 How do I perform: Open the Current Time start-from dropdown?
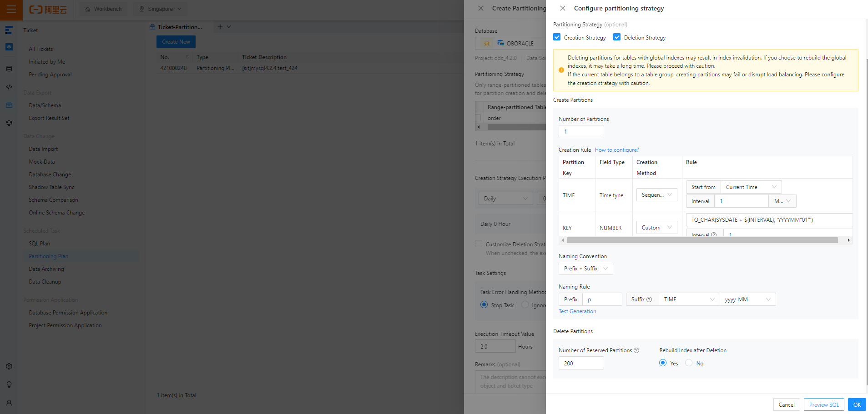pos(751,187)
